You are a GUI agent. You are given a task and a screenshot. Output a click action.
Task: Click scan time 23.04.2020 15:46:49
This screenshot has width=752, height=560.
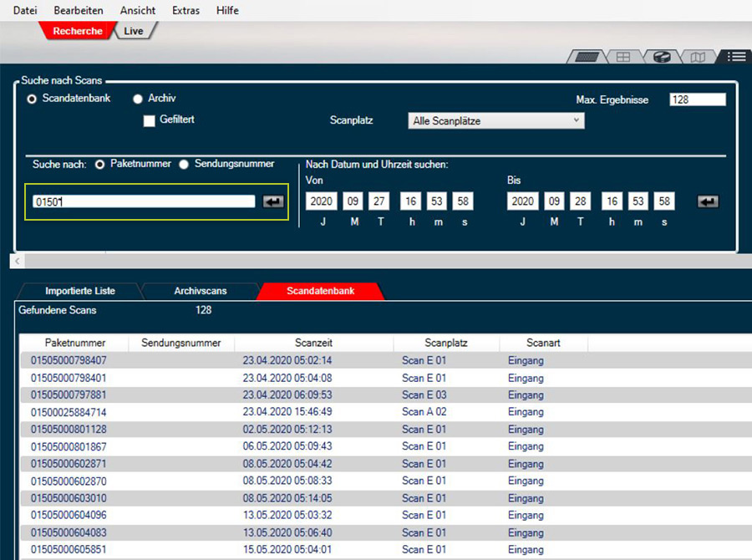point(287,412)
